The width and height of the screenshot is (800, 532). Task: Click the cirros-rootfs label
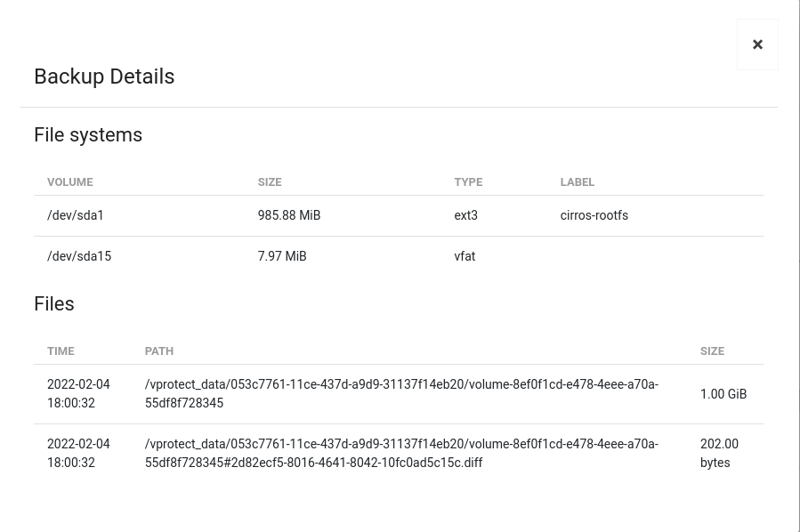pyautogui.click(x=594, y=215)
